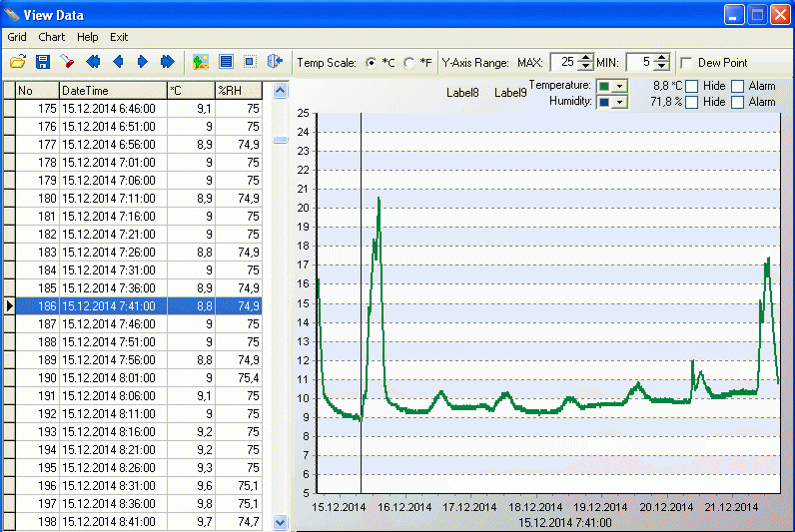Click the exit door icon in toolbar

pos(273,62)
